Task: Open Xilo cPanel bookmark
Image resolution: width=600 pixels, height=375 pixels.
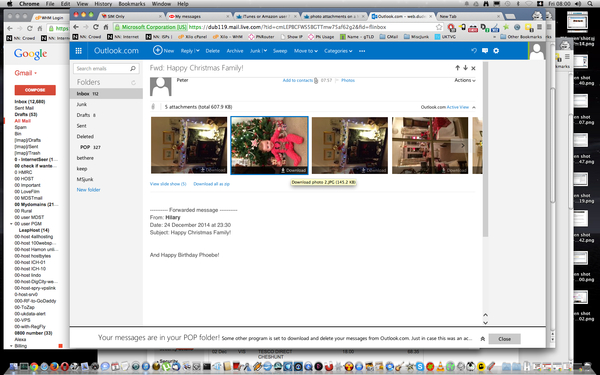Action: (192, 37)
